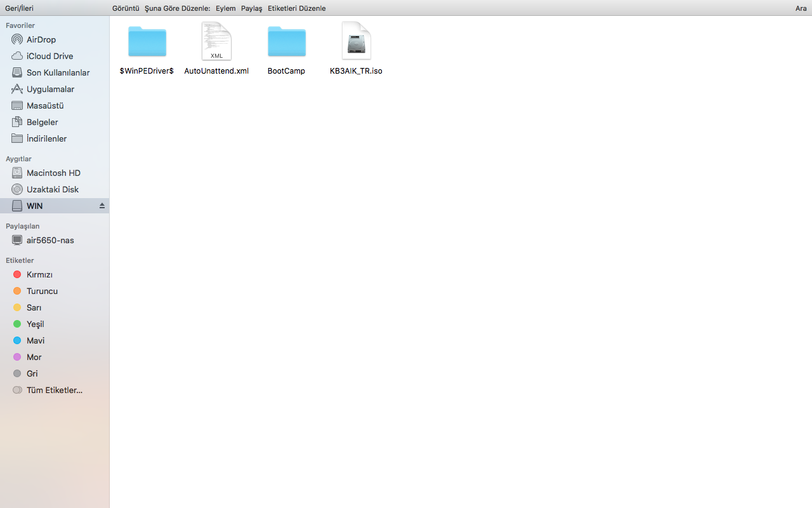Select the Sarı yellow tag dot
This screenshot has height=508, width=812.
click(17, 307)
